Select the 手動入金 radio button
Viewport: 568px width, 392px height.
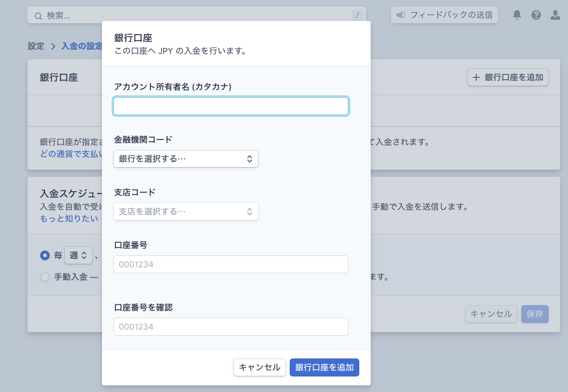point(45,277)
